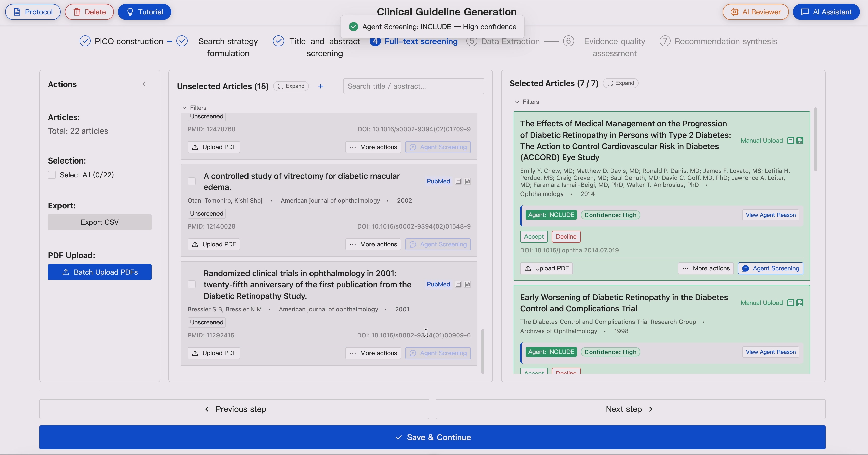Click the text icon on Randomized clinical trials article

[x=458, y=285]
